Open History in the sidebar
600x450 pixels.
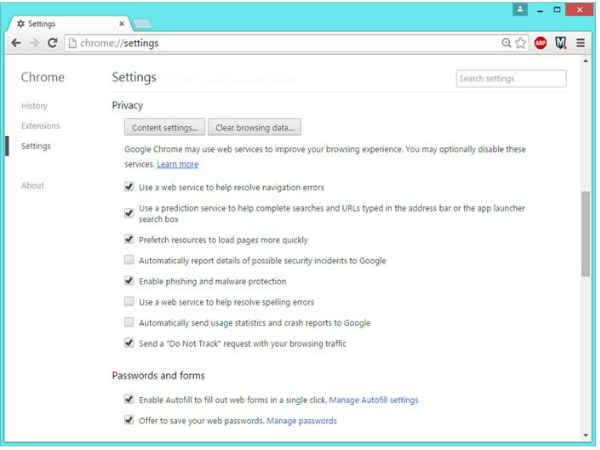click(34, 106)
